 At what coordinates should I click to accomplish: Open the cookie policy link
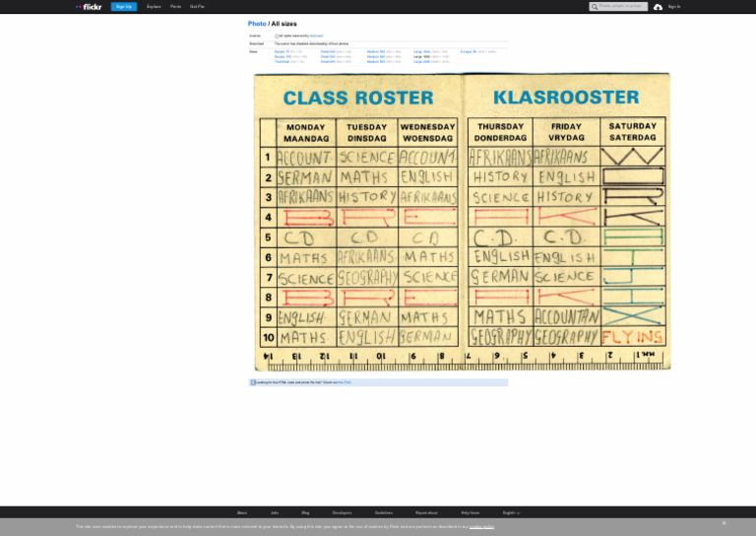pos(481,527)
